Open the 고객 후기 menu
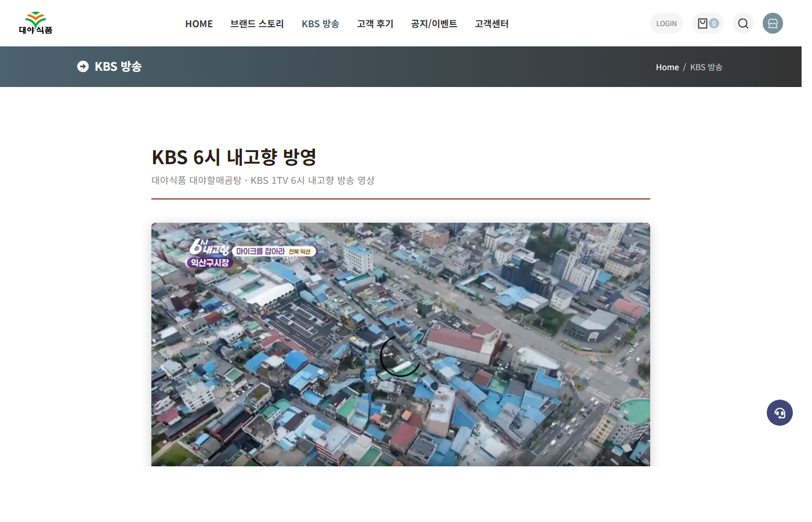The height and width of the screenshot is (522, 812). point(375,24)
